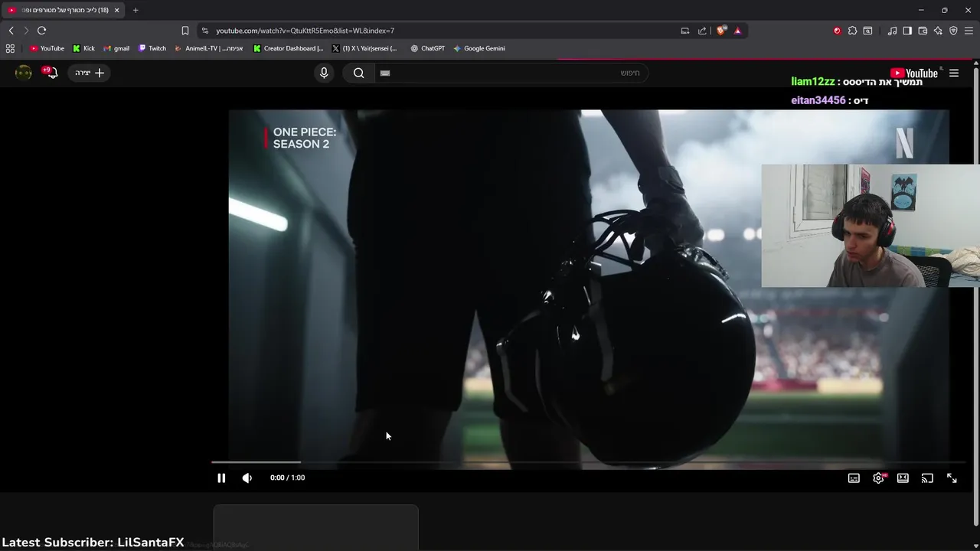This screenshot has height=551, width=980.
Task: Close the current YouTube tab
Action: click(x=116, y=10)
